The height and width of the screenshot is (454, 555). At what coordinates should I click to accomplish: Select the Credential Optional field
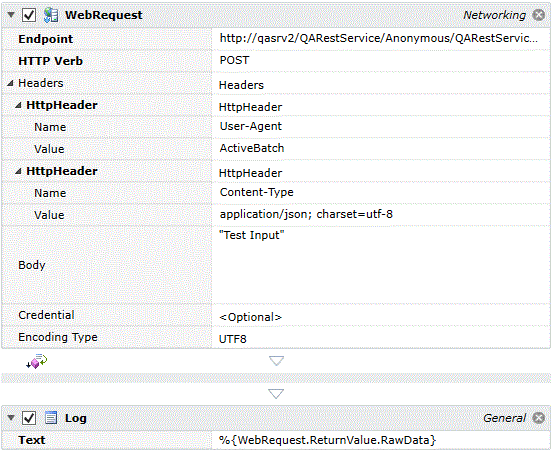(x=381, y=316)
